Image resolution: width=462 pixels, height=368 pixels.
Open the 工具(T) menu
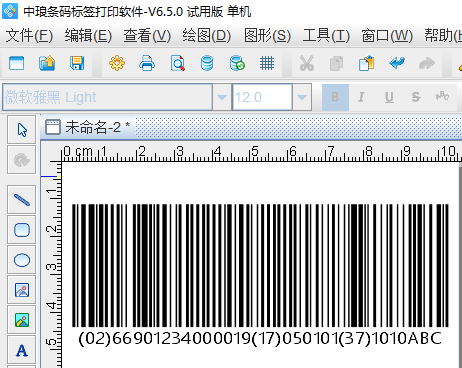(326, 35)
